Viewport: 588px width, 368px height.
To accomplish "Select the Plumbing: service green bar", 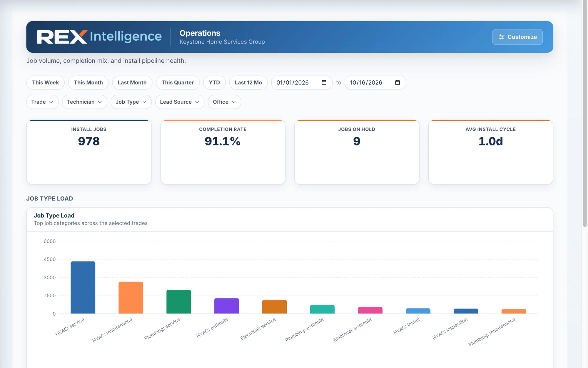I will pyautogui.click(x=179, y=302).
